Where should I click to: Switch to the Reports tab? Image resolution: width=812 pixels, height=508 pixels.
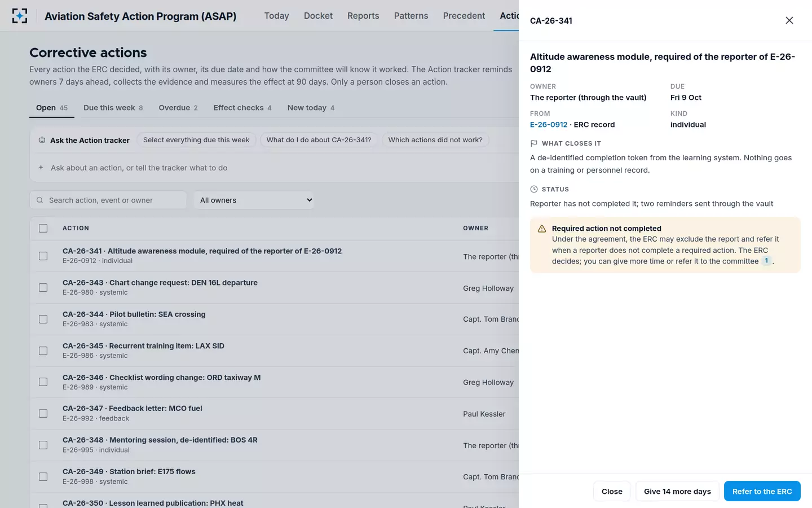coord(363,16)
